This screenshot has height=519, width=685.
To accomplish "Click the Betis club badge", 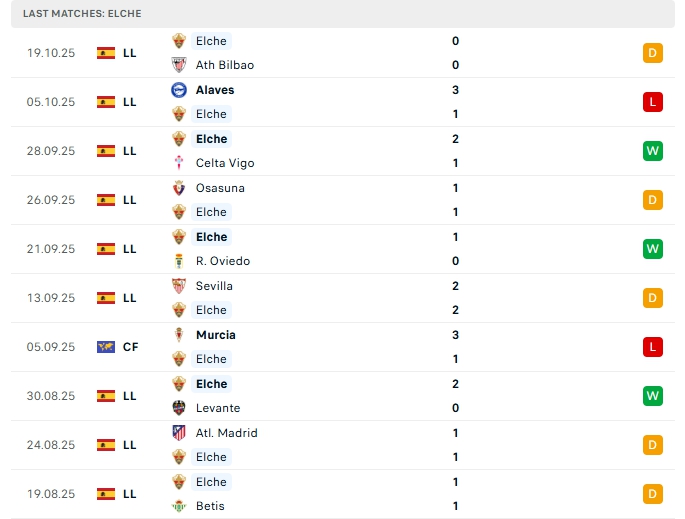I will pos(179,506).
